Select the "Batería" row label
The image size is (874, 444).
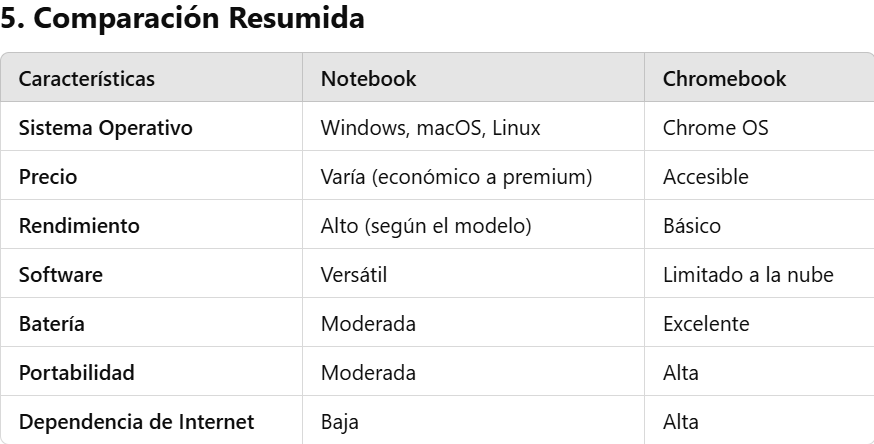click(x=51, y=324)
